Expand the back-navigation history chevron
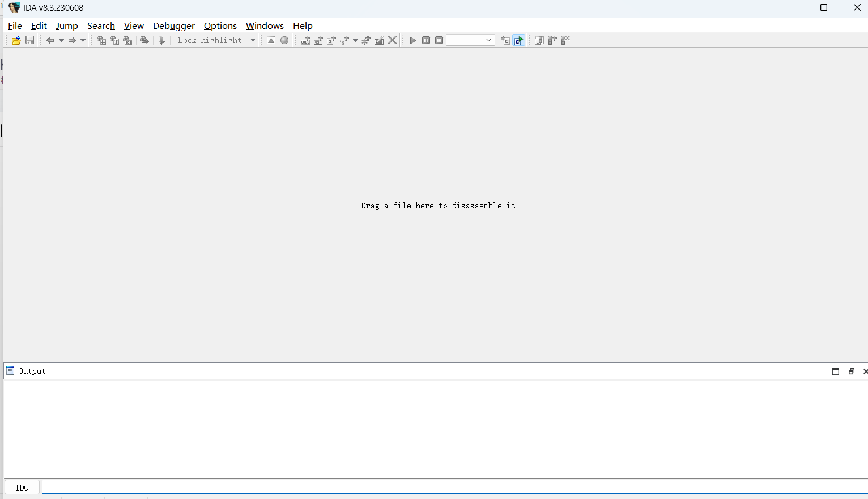The height and width of the screenshot is (499, 868). pos(62,40)
